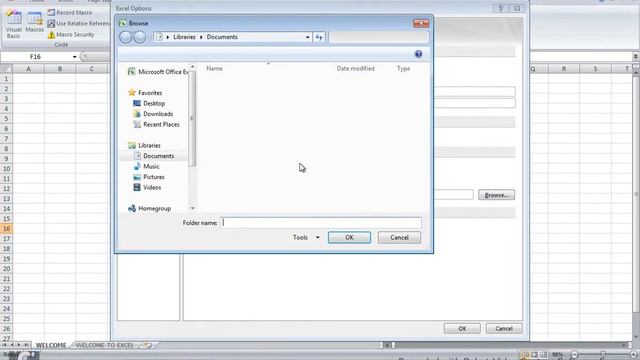The image size is (640, 360).
Task: Sort files by Type column
Action: click(x=403, y=69)
